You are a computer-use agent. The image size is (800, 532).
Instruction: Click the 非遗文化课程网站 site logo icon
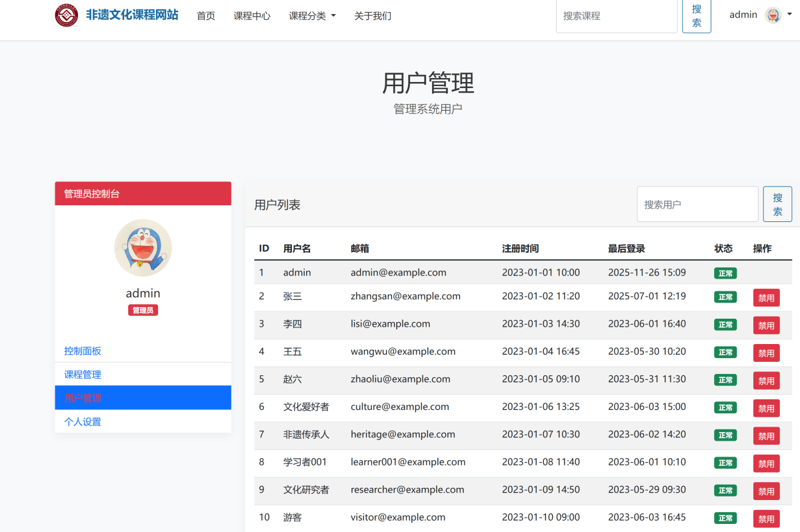pyautogui.click(x=67, y=15)
